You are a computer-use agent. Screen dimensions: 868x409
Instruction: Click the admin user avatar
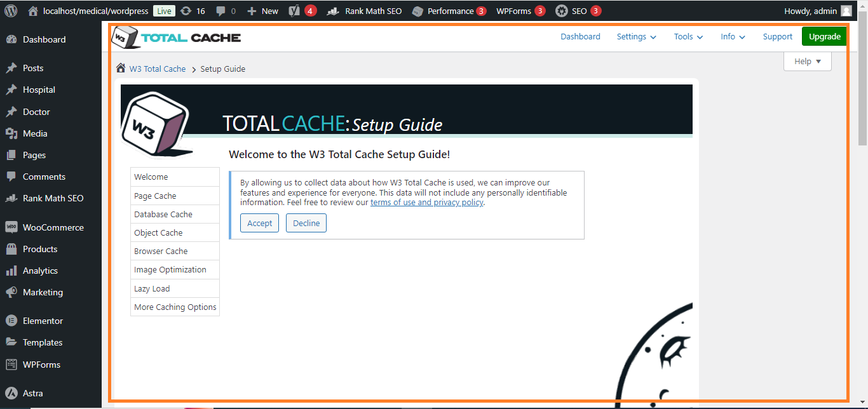click(x=846, y=11)
